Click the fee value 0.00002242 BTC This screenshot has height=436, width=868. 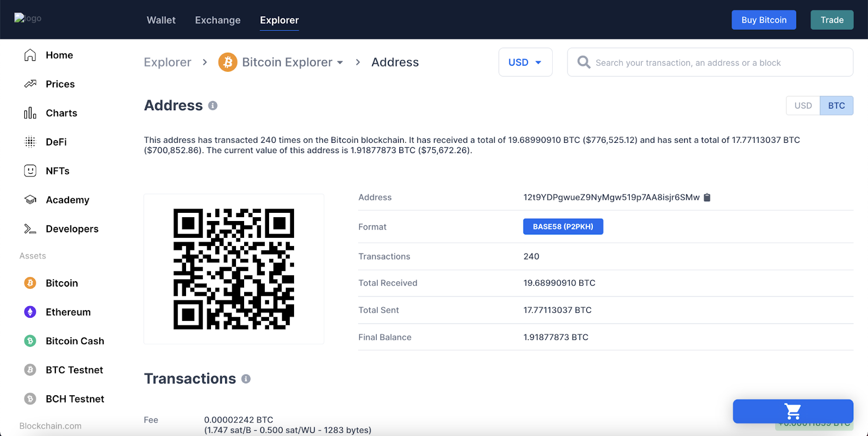click(x=239, y=420)
